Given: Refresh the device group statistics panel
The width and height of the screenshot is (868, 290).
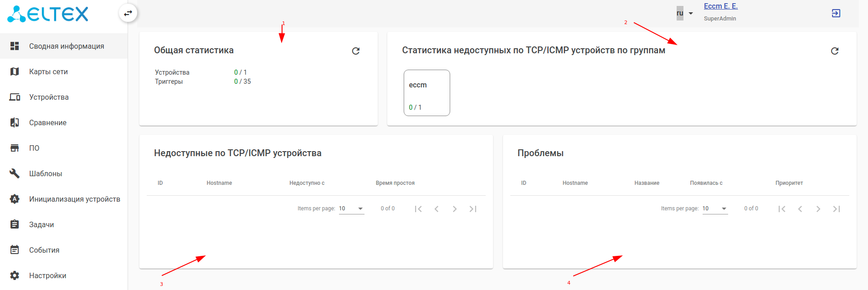Looking at the screenshot, I should (x=835, y=51).
